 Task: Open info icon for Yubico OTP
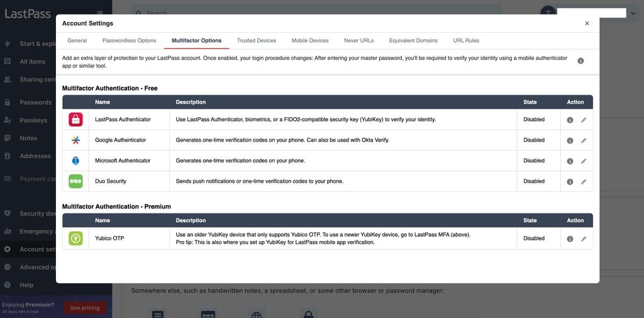click(570, 239)
